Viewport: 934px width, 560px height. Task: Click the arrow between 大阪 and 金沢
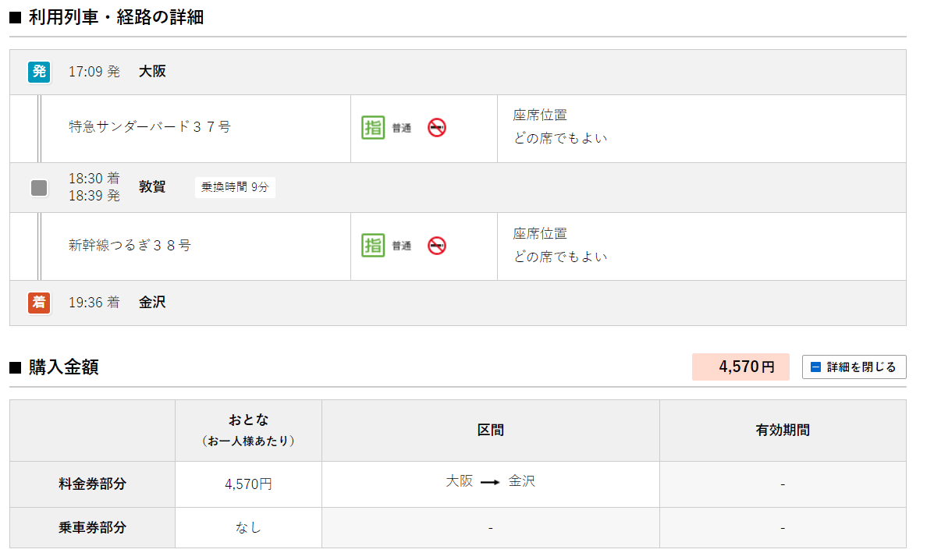[x=490, y=483]
